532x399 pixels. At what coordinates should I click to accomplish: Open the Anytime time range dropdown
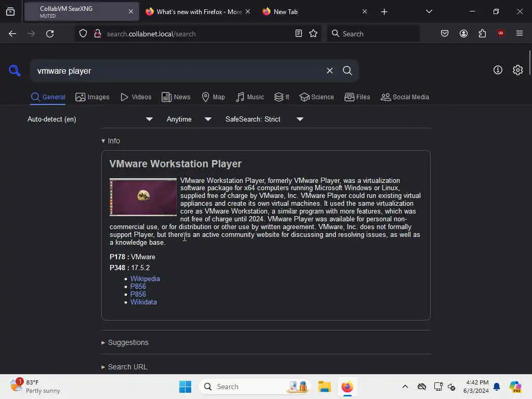[x=189, y=119]
